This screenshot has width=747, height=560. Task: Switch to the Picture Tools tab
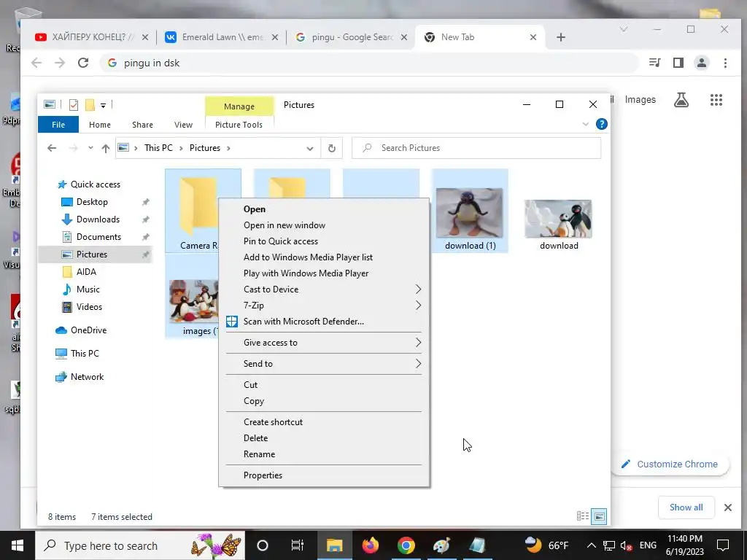[x=239, y=125]
